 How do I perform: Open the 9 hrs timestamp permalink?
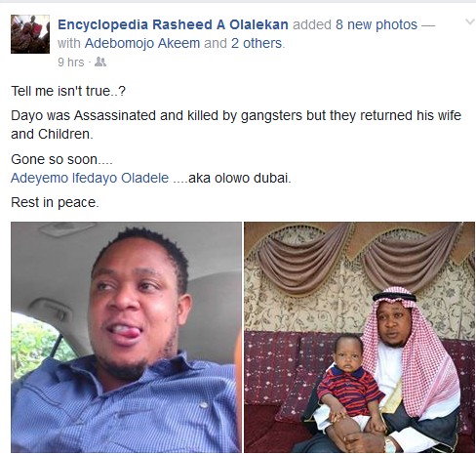point(70,62)
